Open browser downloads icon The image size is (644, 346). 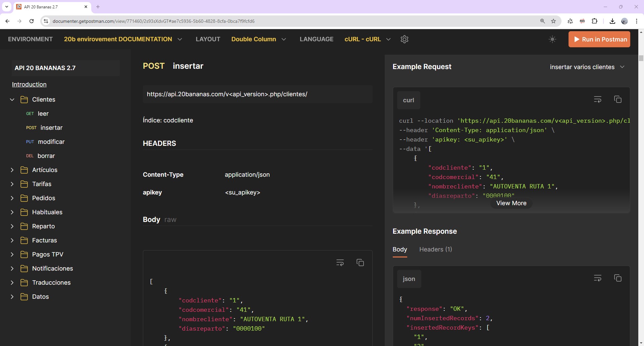612,21
